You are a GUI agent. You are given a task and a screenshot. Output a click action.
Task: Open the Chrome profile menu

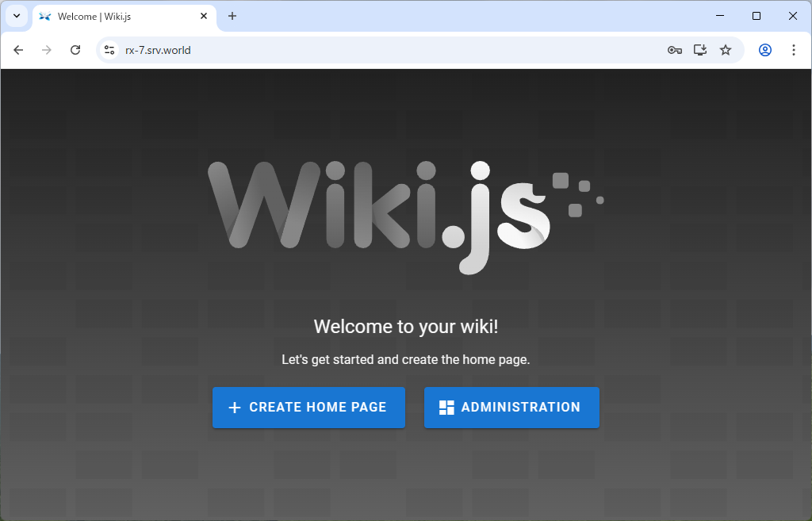[x=765, y=50]
